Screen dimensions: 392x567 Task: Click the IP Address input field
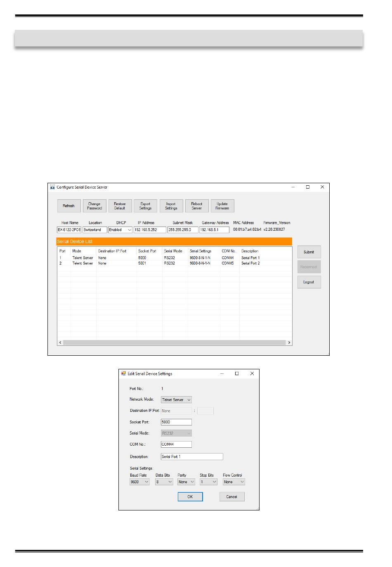(x=149, y=230)
